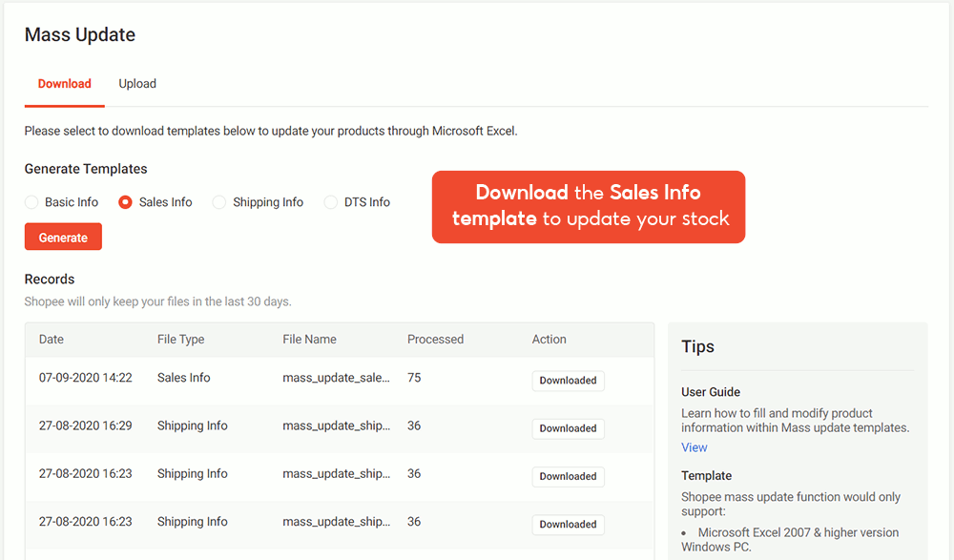Screen dimensions: 954x560
Task: Click the last visible row's Downloaded button
Action: pyautogui.click(x=569, y=525)
